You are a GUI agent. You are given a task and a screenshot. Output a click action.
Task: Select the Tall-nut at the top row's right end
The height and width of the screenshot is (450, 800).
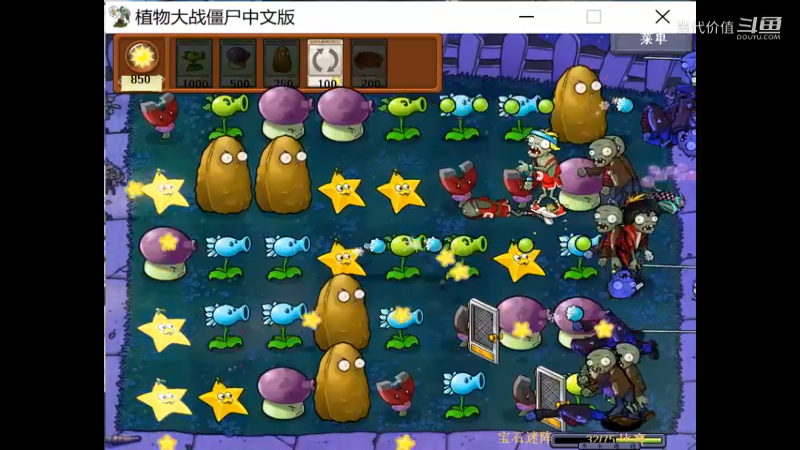(579, 105)
